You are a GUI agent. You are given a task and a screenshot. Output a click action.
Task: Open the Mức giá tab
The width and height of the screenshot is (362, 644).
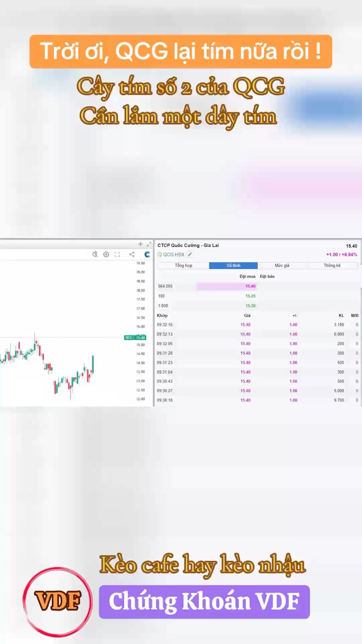pyautogui.click(x=282, y=265)
